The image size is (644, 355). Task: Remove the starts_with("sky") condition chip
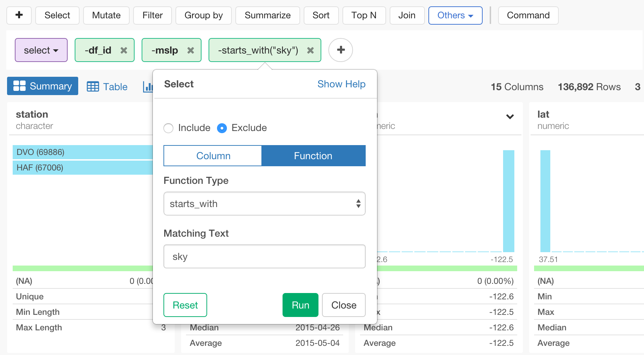[x=310, y=50]
